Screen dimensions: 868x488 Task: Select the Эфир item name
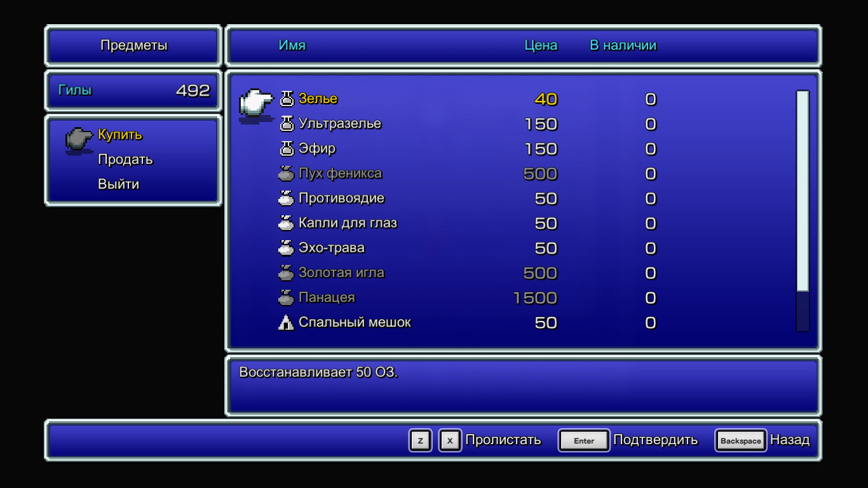[x=317, y=148]
